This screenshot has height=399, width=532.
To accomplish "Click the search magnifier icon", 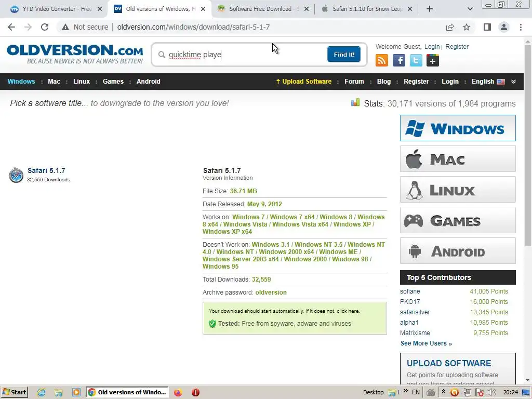I will tap(162, 55).
